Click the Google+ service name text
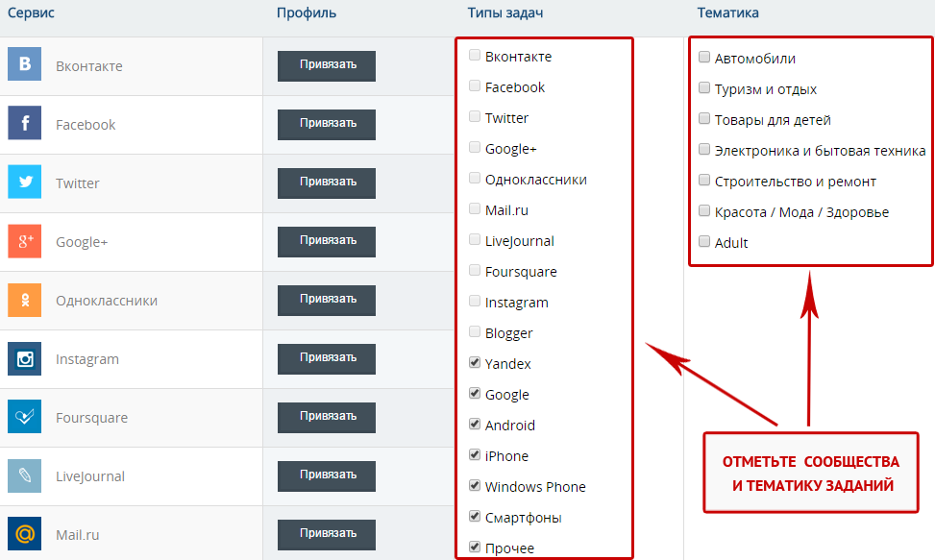The height and width of the screenshot is (560, 935). pyautogui.click(x=82, y=242)
